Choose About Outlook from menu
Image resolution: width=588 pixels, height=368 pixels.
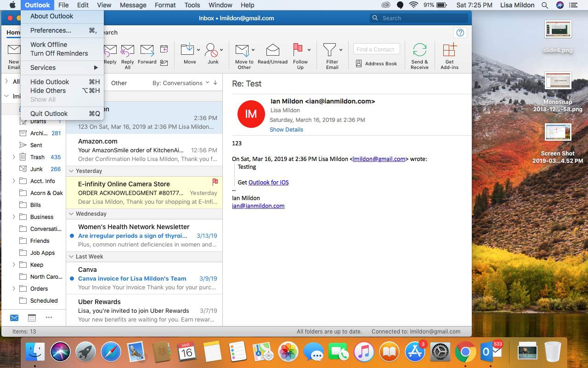point(62,16)
